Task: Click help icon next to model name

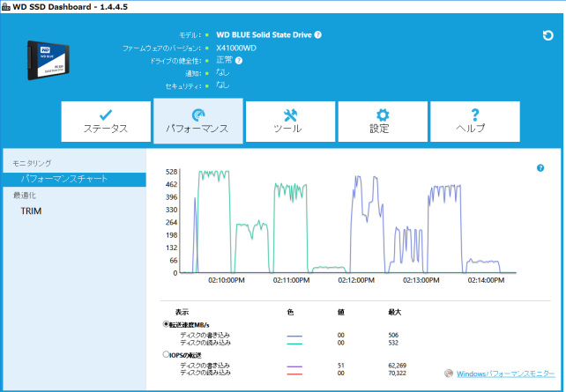Action: click(x=317, y=34)
